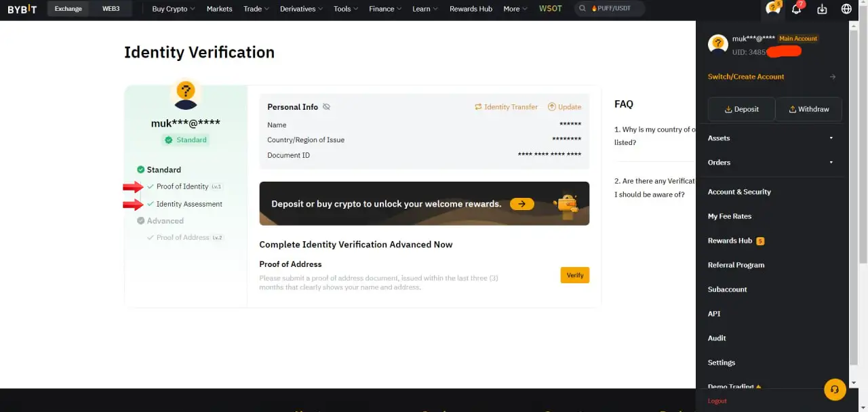
Task: Click the user avatar in side panel
Action: [x=717, y=44]
